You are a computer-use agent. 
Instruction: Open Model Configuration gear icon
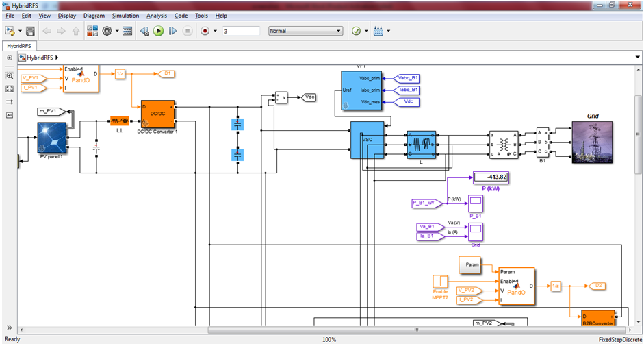point(107,31)
